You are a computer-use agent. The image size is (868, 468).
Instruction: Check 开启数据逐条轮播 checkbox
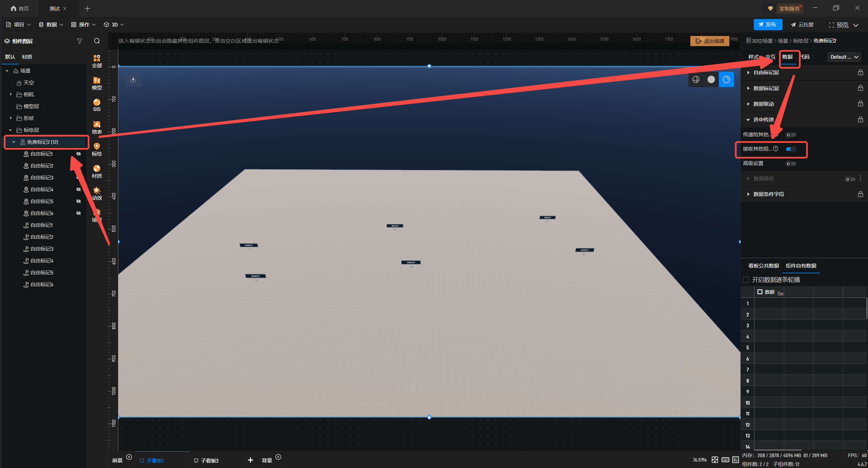[x=746, y=280]
